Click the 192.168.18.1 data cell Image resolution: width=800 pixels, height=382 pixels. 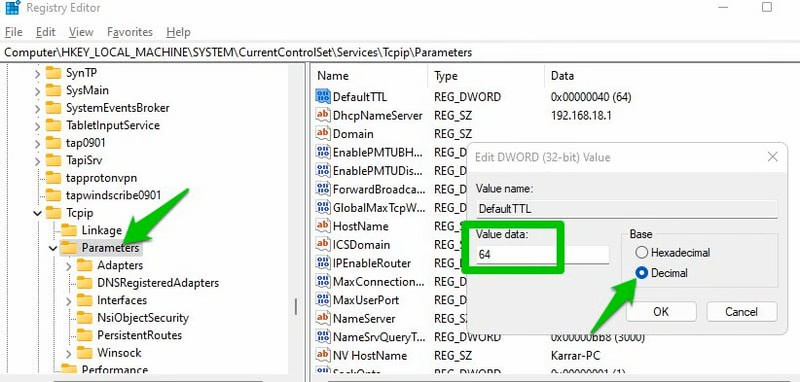(x=581, y=115)
